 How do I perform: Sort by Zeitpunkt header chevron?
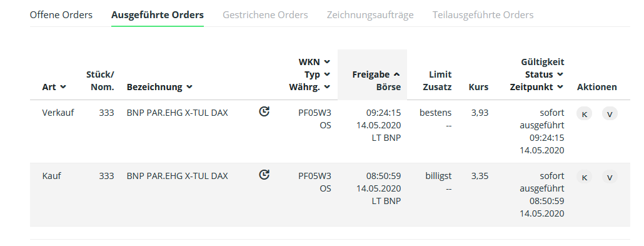[x=560, y=87]
